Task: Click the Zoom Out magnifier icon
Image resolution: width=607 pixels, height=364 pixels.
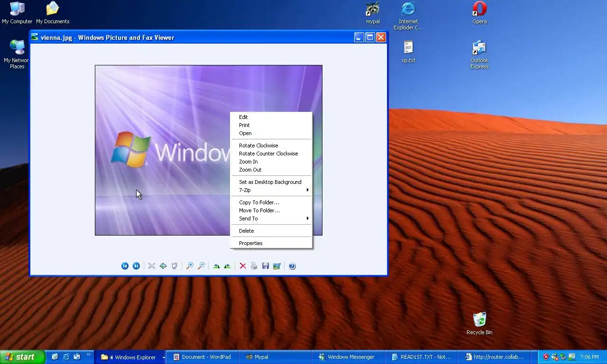Action: tap(201, 266)
